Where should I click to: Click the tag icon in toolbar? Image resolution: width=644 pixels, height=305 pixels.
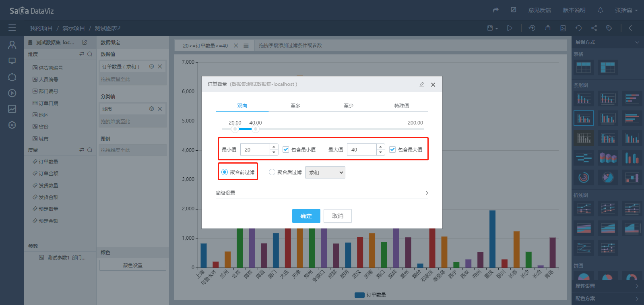click(x=609, y=28)
